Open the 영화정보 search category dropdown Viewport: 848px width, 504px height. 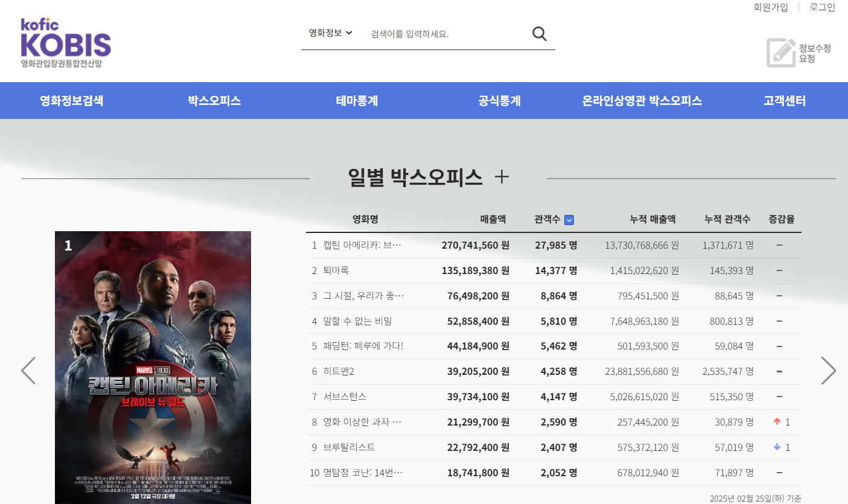[331, 33]
